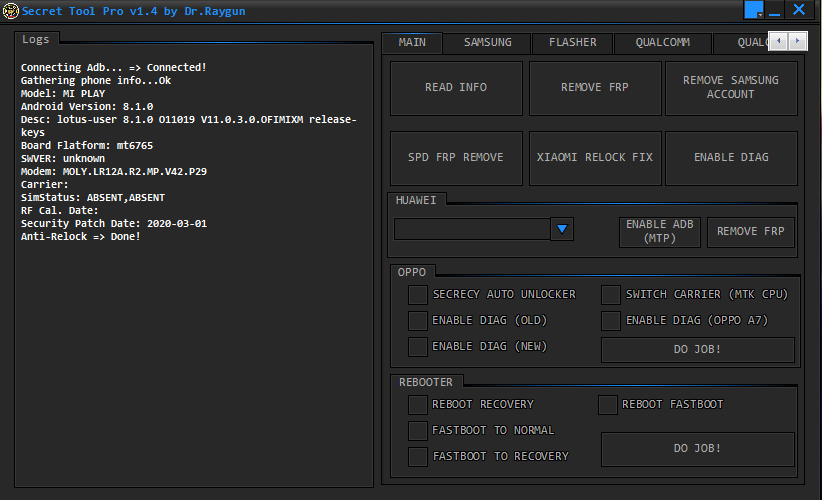Screen dimensions: 822x500
Task: Click the Secret Tool Pro app icon
Action: 10,11
